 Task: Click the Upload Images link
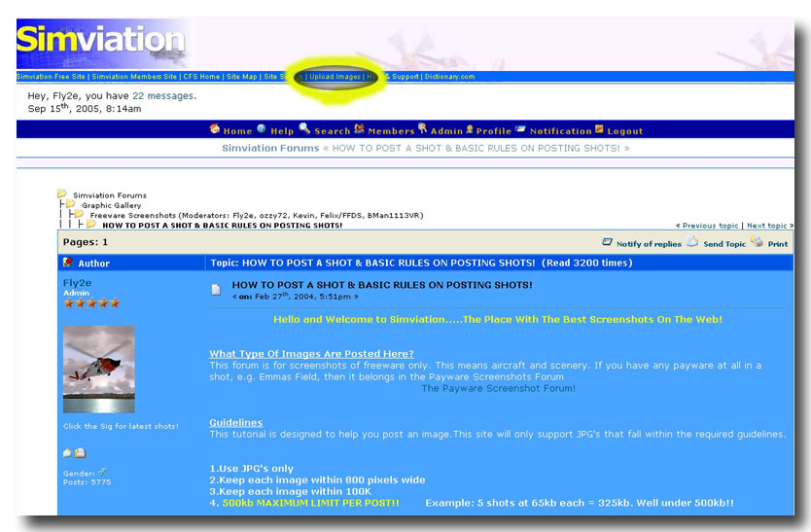335,77
